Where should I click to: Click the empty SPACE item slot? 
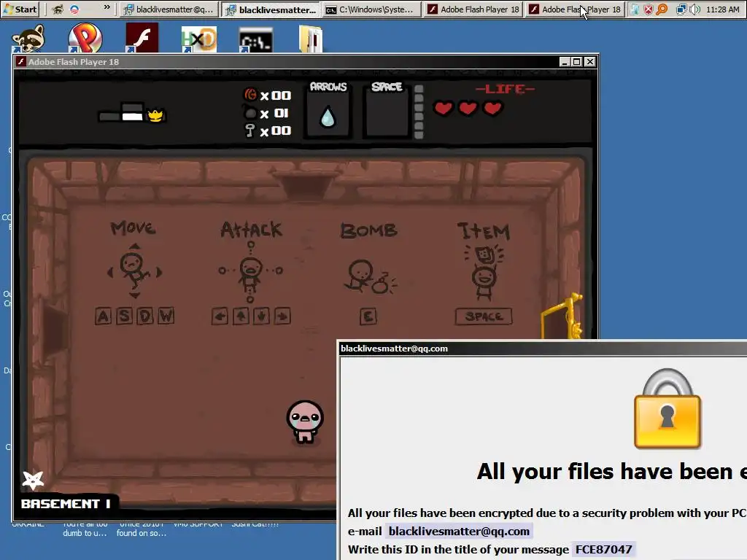click(x=387, y=113)
